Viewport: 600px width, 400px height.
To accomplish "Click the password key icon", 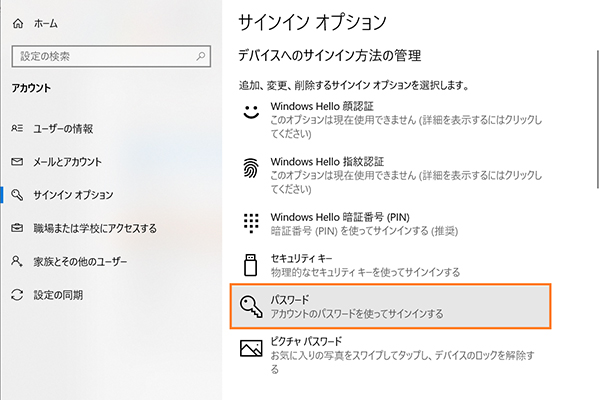I will click(251, 306).
